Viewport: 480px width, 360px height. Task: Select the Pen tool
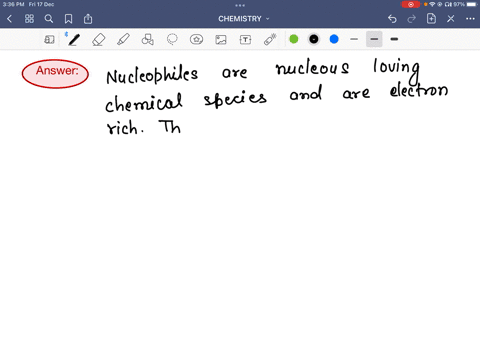point(73,40)
